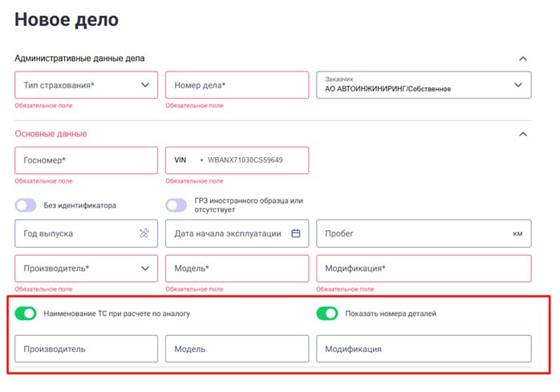This screenshot has width=560, height=392.
Task: Toggle Без идентификатора switch
Action: 26,205
